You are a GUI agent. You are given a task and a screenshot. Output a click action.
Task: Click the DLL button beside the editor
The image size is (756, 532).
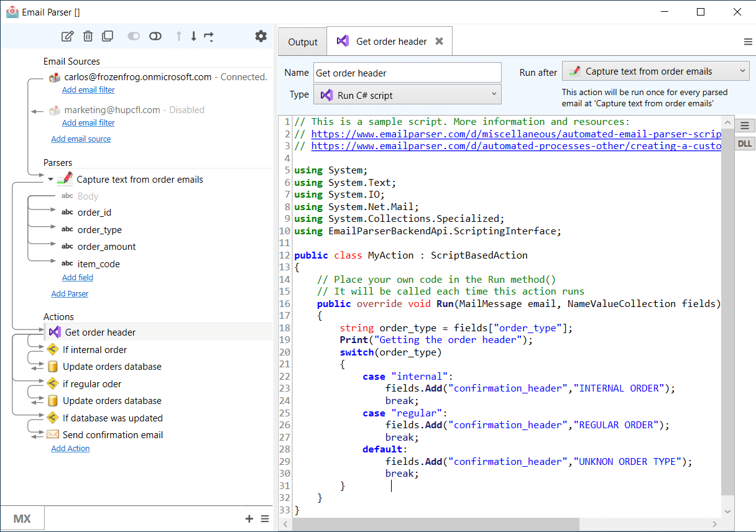pyautogui.click(x=745, y=144)
